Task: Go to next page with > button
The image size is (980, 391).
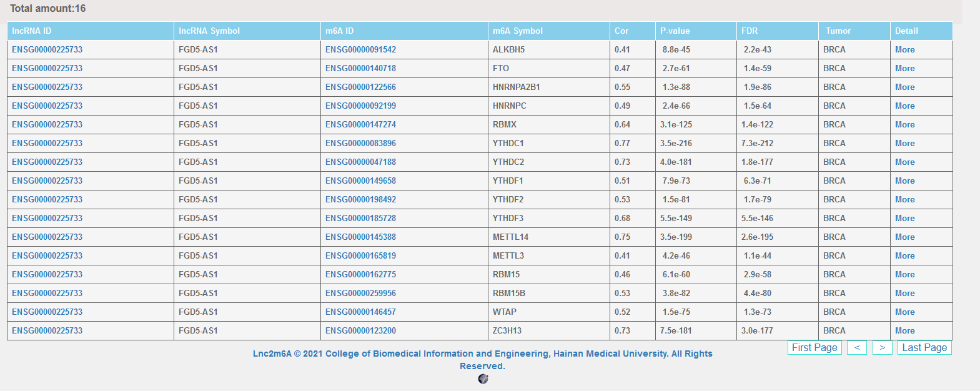Action: pos(882,347)
